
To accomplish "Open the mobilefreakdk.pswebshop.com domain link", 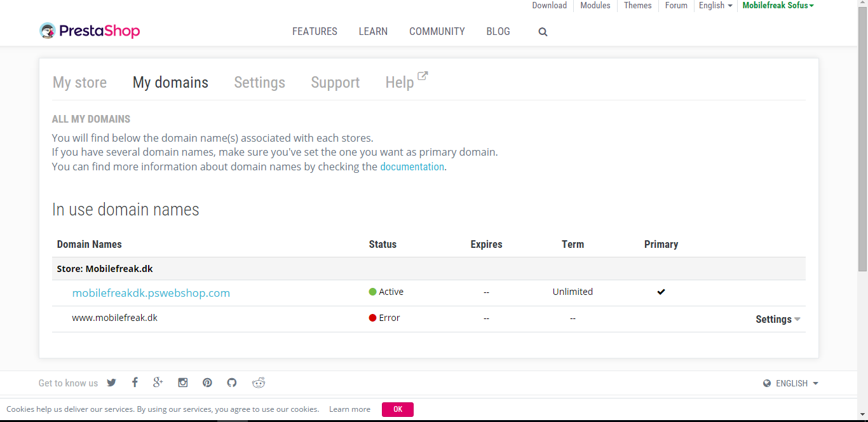I will point(151,293).
